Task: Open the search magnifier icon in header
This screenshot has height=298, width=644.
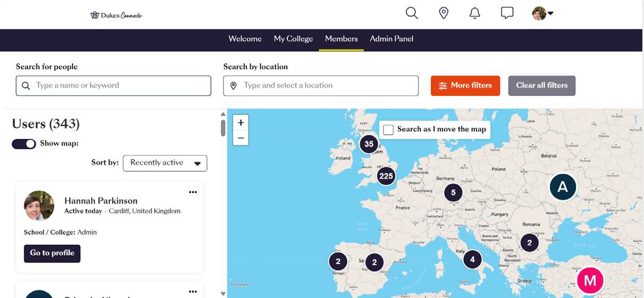Action: pos(412,13)
